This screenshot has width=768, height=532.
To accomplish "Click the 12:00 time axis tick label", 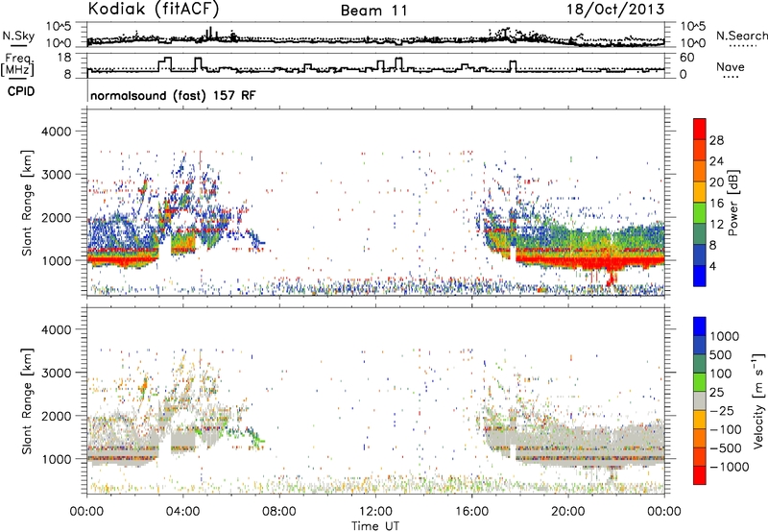I will (375, 512).
